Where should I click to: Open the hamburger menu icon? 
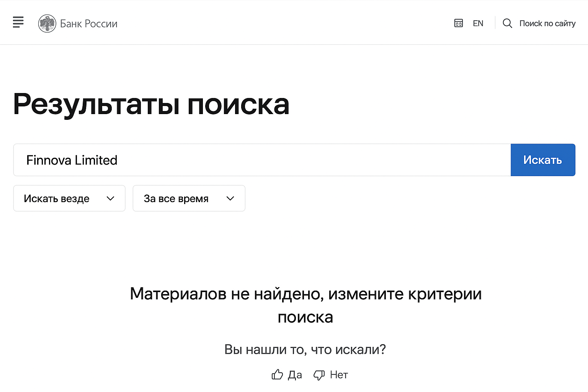pyautogui.click(x=18, y=22)
